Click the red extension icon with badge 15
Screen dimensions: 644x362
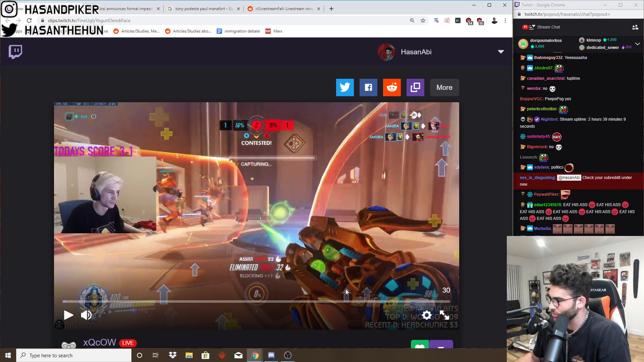click(x=480, y=21)
